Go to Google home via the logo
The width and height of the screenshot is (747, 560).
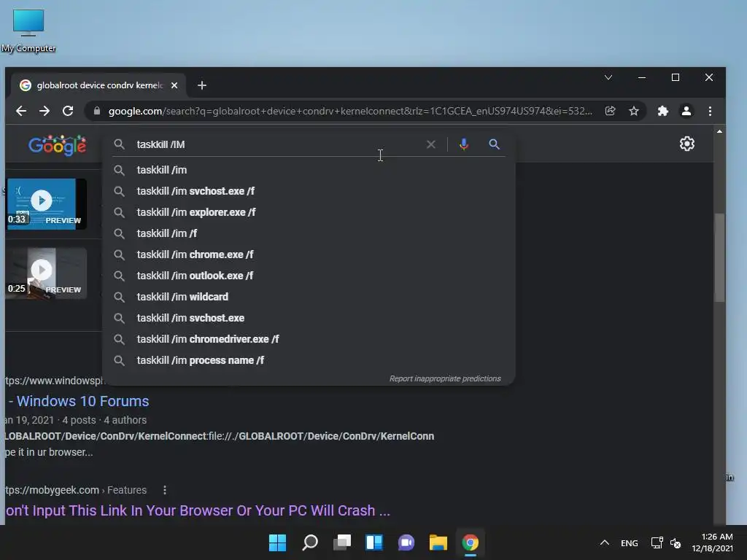click(x=57, y=145)
